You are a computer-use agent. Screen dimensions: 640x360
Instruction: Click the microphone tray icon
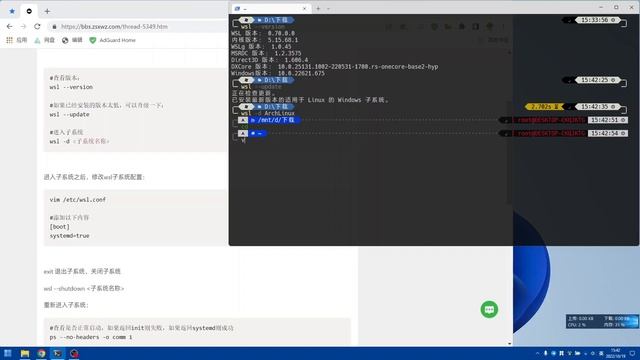(x=546, y=353)
